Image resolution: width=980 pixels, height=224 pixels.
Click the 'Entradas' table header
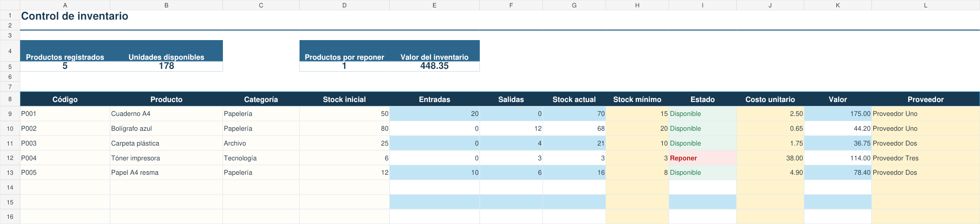coord(434,99)
